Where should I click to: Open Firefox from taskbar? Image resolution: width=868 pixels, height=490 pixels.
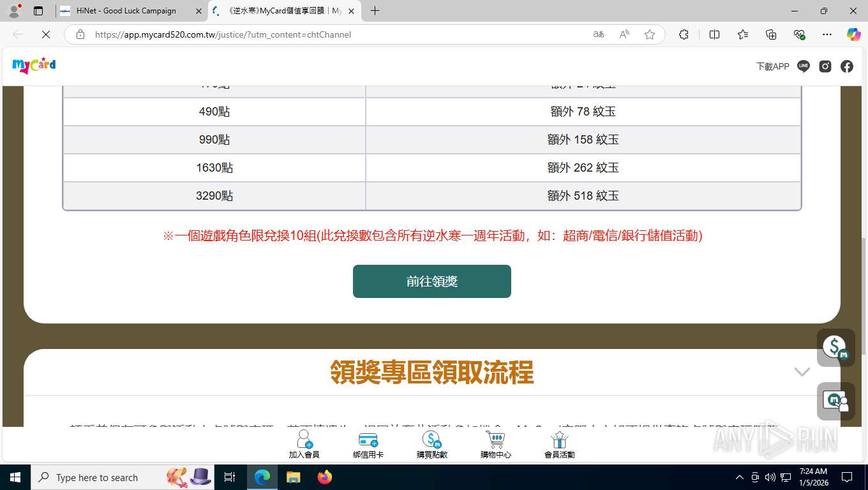325,477
